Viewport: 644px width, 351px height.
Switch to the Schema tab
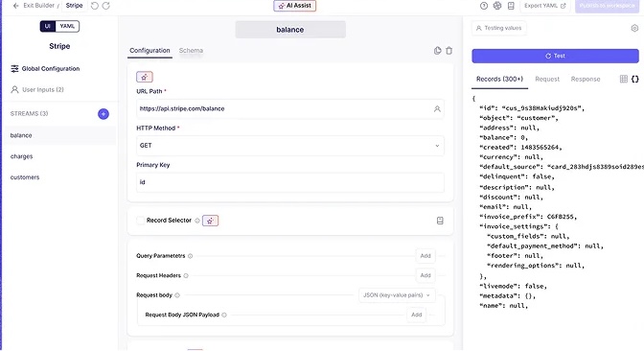(x=191, y=51)
